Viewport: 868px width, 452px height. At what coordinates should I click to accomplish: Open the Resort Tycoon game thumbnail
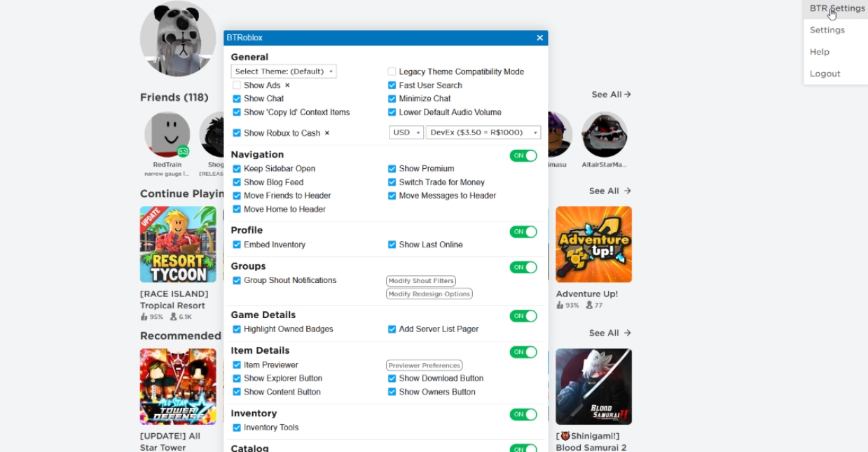pos(178,245)
